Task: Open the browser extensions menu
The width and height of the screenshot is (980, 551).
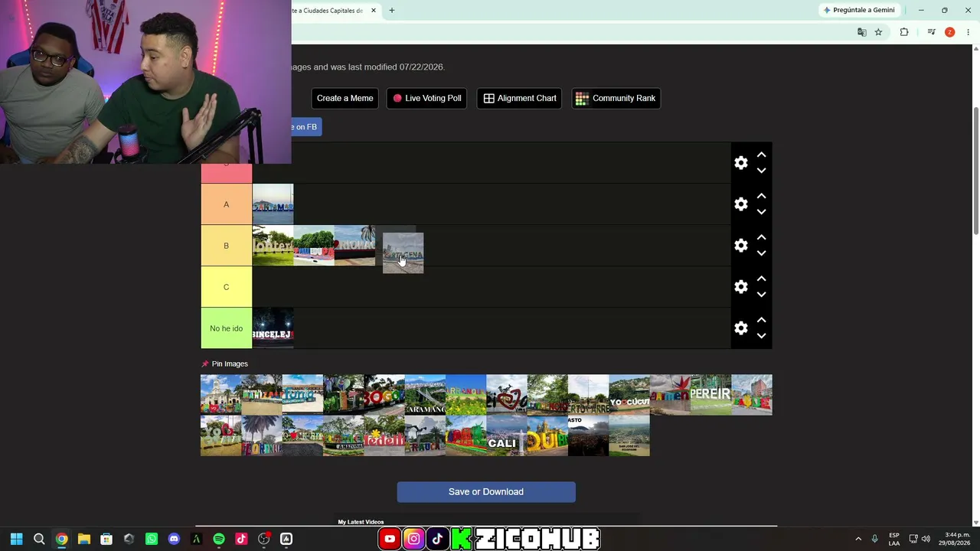Action: (x=904, y=32)
